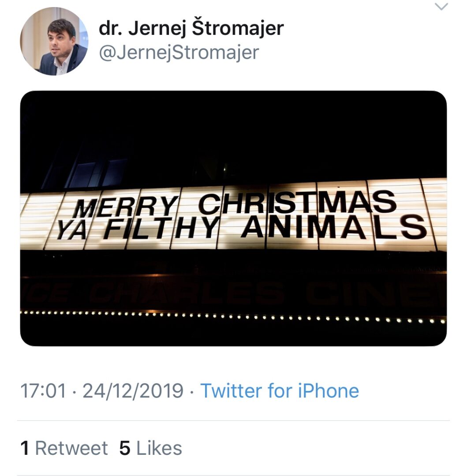The height and width of the screenshot is (476, 467).
Task: View the 5 Likes list
Action: point(150,448)
